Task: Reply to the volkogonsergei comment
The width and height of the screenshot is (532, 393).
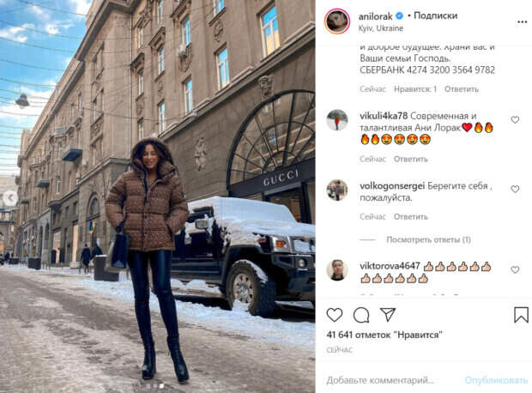Action: (x=410, y=216)
